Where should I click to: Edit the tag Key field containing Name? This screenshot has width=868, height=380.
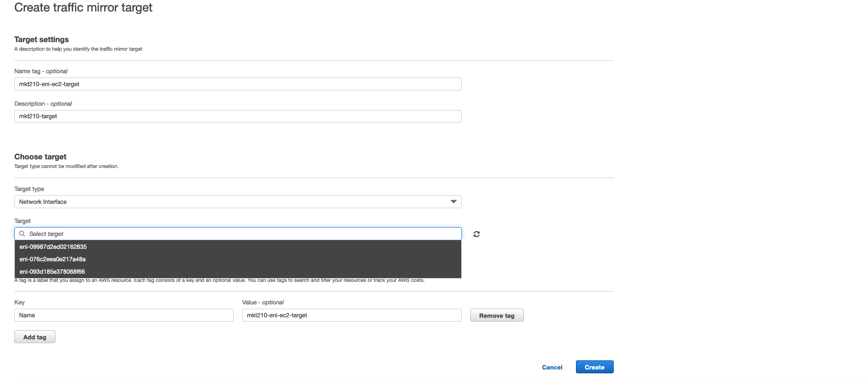(x=124, y=315)
